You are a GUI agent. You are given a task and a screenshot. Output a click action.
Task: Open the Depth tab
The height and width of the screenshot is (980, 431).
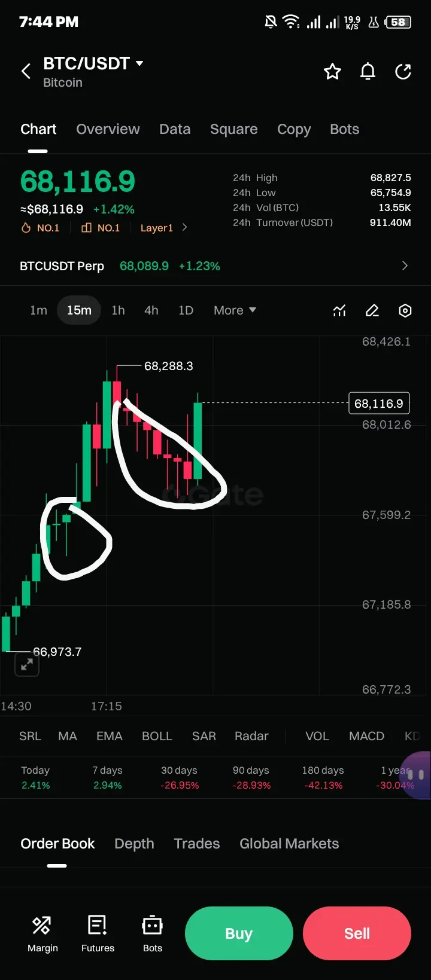134,844
